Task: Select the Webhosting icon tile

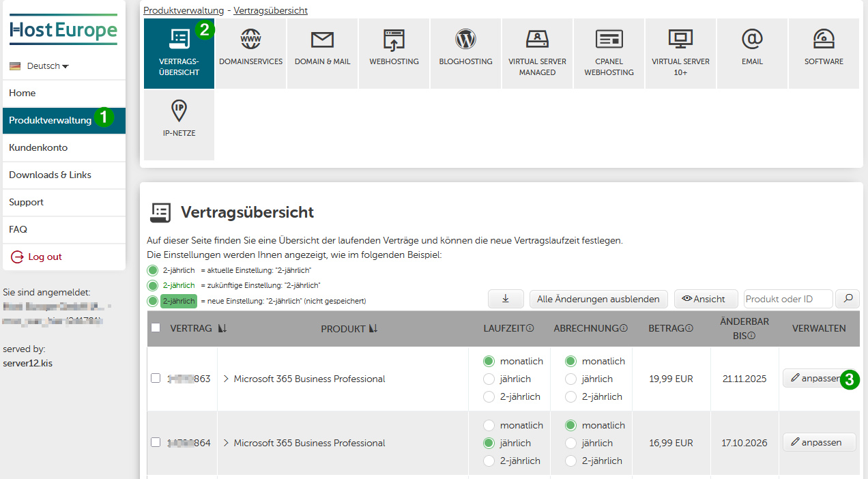Action: coord(394,40)
